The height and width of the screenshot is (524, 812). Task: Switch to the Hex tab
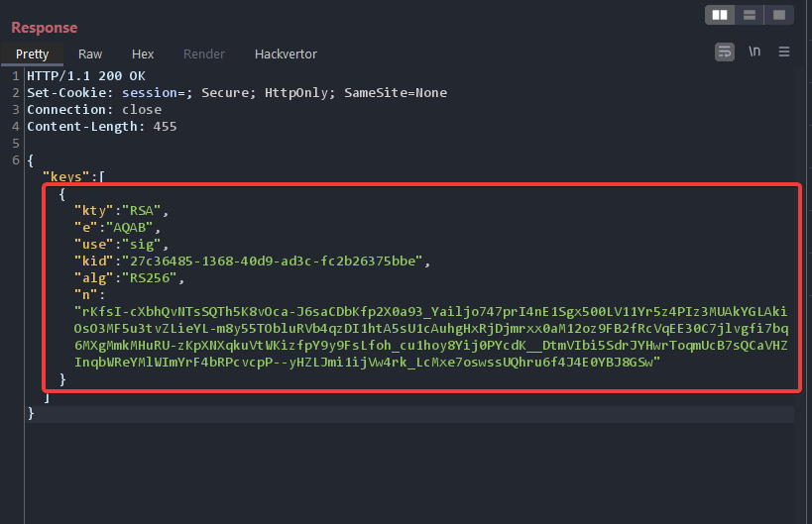pyautogui.click(x=143, y=53)
